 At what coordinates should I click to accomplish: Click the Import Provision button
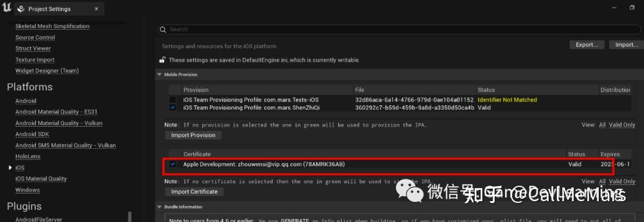[193, 135]
